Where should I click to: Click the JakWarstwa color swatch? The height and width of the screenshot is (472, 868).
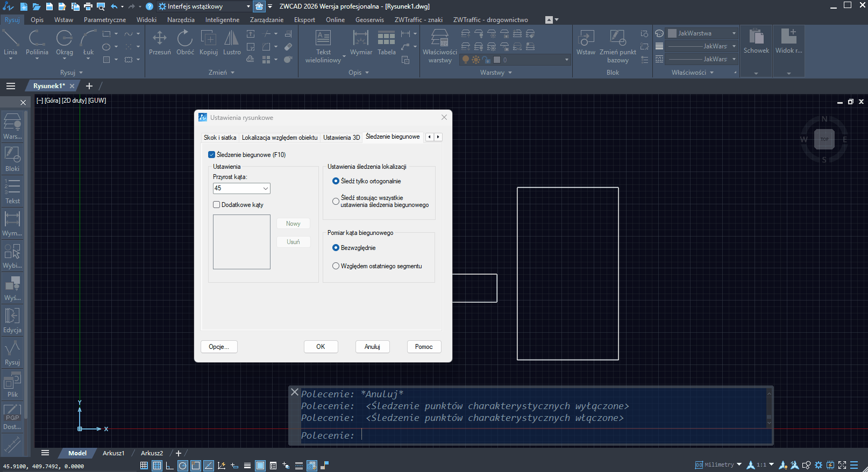tap(672, 33)
